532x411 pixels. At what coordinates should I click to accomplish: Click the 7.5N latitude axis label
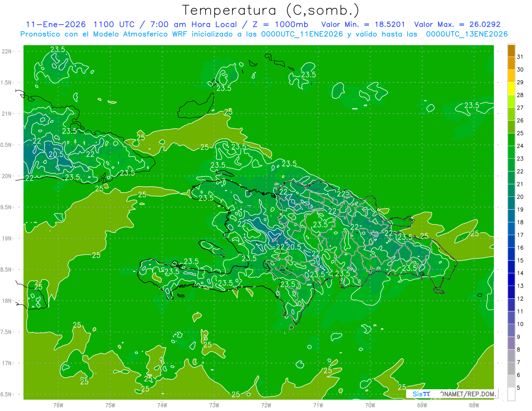pyautogui.click(x=7, y=332)
